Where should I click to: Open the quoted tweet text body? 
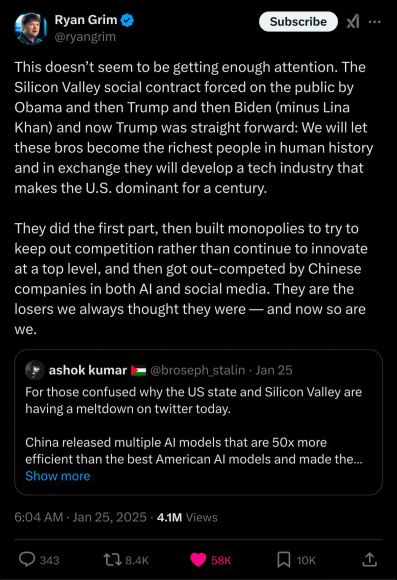click(x=194, y=425)
